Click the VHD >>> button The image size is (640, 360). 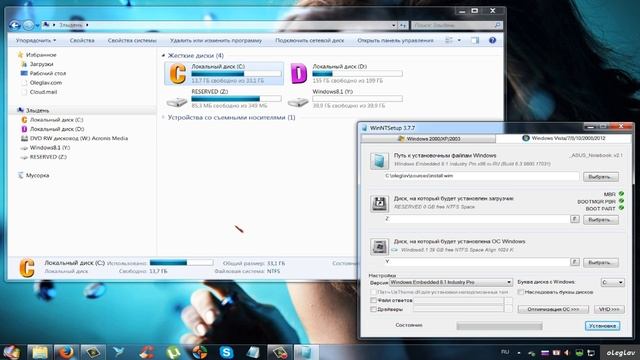[609, 309]
